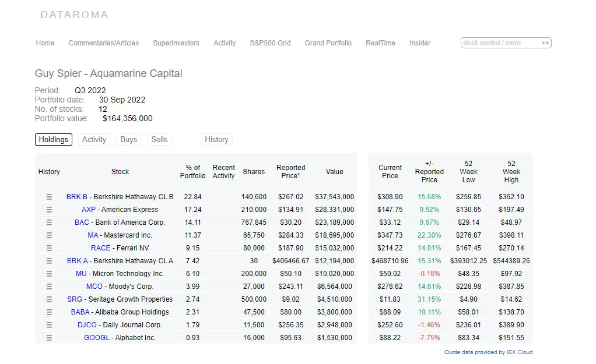Open the Grand Portfolio page
The width and height of the screenshot is (596, 364).
click(x=328, y=43)
